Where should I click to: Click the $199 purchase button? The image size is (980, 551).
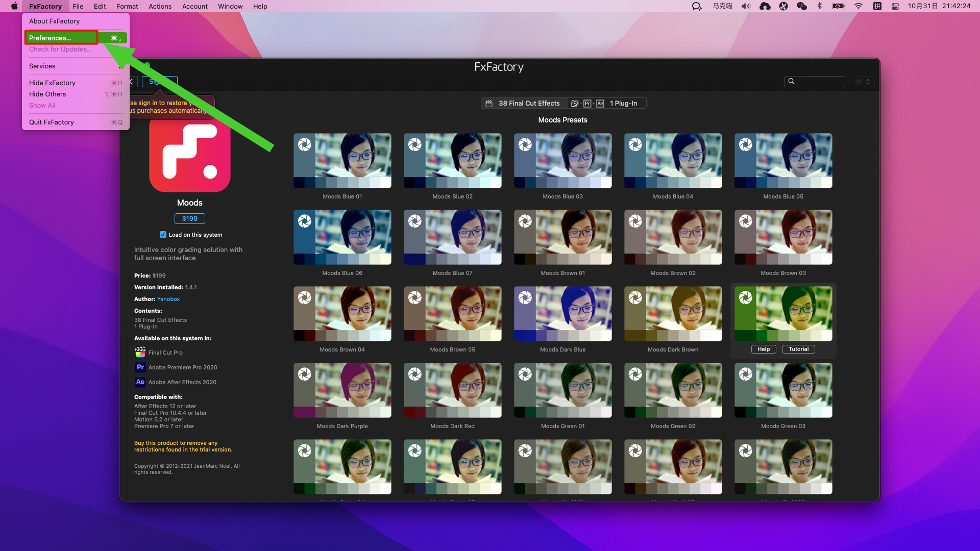click(189, 218)
